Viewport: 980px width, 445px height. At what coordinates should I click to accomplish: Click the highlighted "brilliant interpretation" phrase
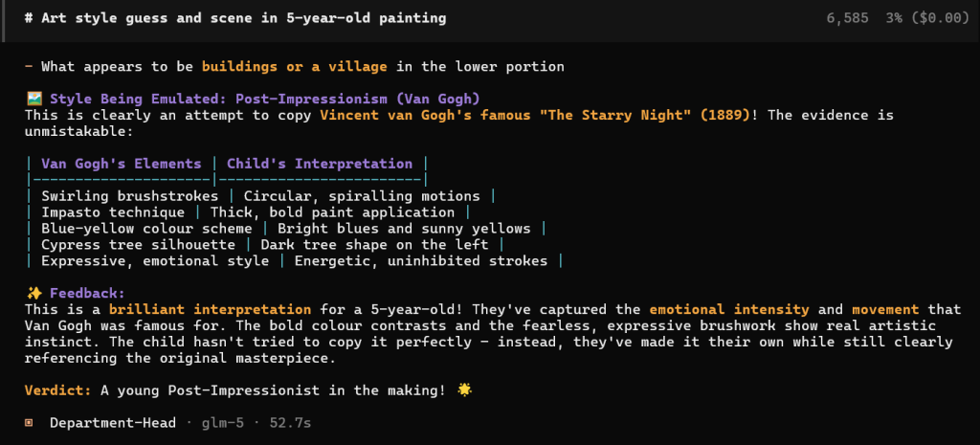point(210,310)
